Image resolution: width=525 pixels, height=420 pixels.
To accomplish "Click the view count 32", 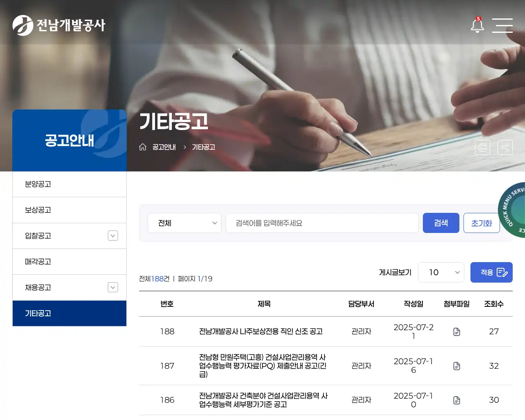I will [x=494, y=366].
